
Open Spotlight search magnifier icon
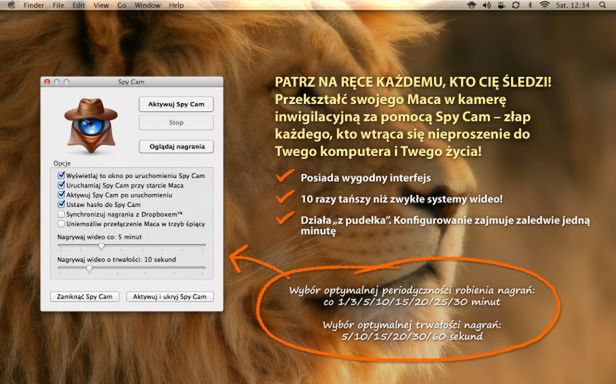pyautogui.click(x=603, y=5)
